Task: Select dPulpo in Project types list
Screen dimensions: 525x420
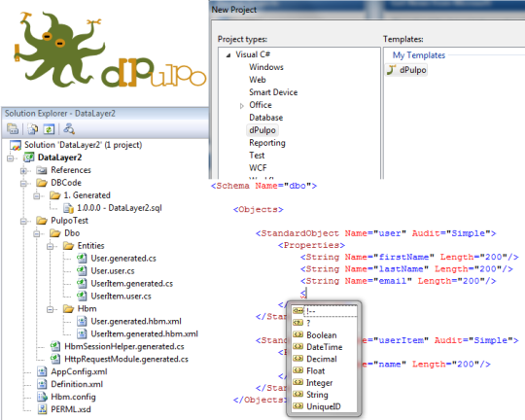Action: pyautogui.click(x=262, y=130)
